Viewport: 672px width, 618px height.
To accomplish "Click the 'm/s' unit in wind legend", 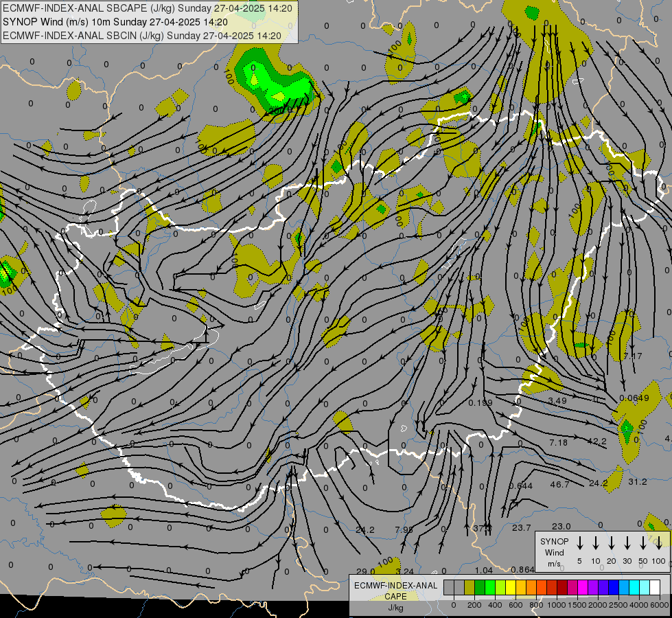I will point(554,564).
